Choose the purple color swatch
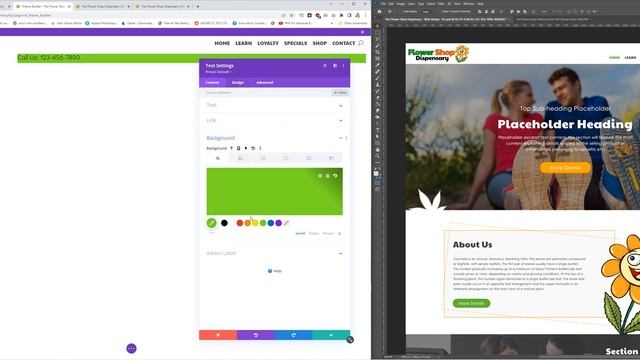 pos(278,223)
